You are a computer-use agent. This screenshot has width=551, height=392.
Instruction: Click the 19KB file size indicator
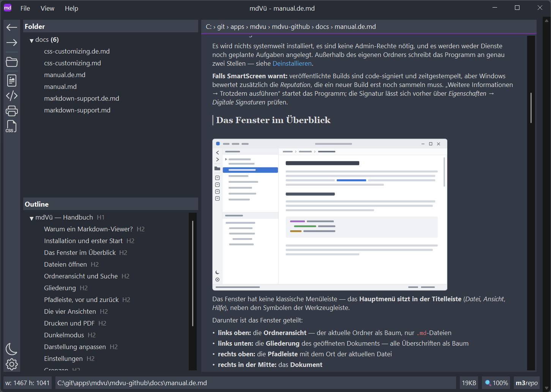point(469,383)
